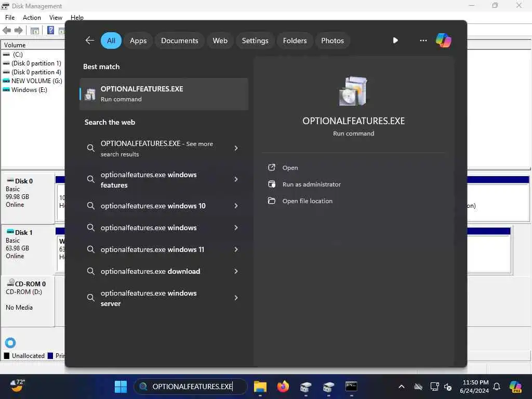
Task: Select the All search filter
Action: point(111,41)
